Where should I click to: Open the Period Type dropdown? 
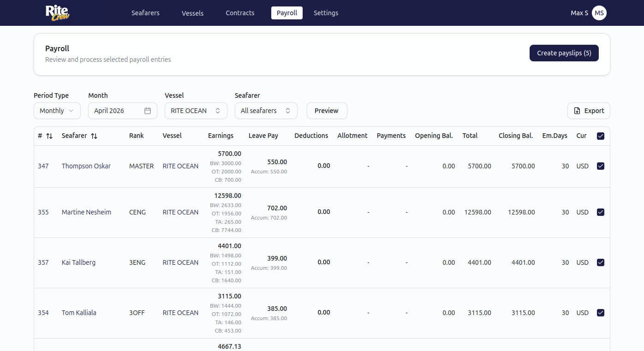tap(57, 110)
